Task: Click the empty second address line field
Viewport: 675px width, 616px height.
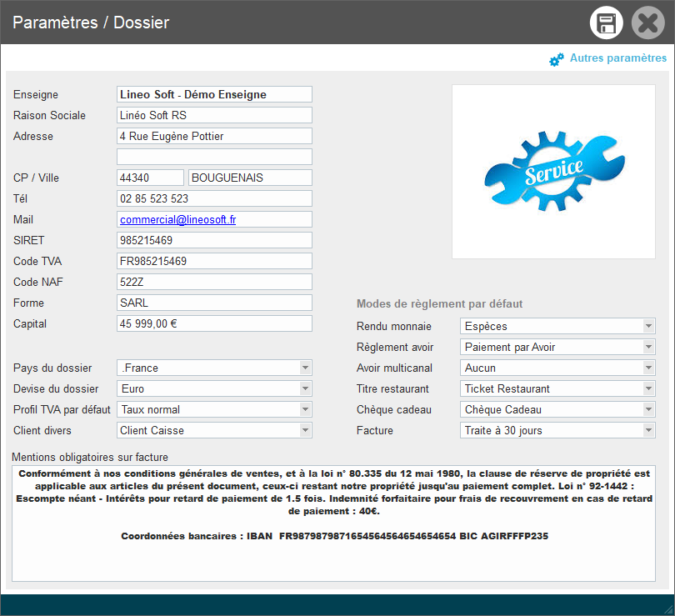Action: coord(214,157)
